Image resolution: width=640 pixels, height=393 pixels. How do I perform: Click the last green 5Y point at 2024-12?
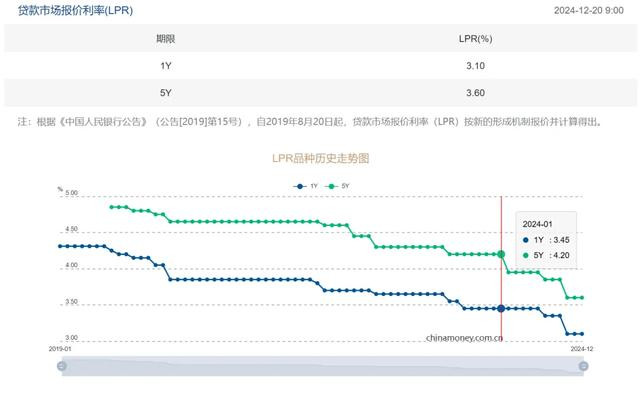(582, 298)
